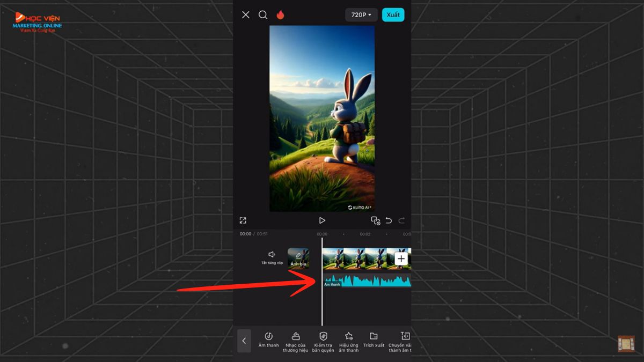The height and width of the screenshot is (362, 644).
Task: Open Nhạc của thương hiệu tool
Action: (x=296, y=342)
